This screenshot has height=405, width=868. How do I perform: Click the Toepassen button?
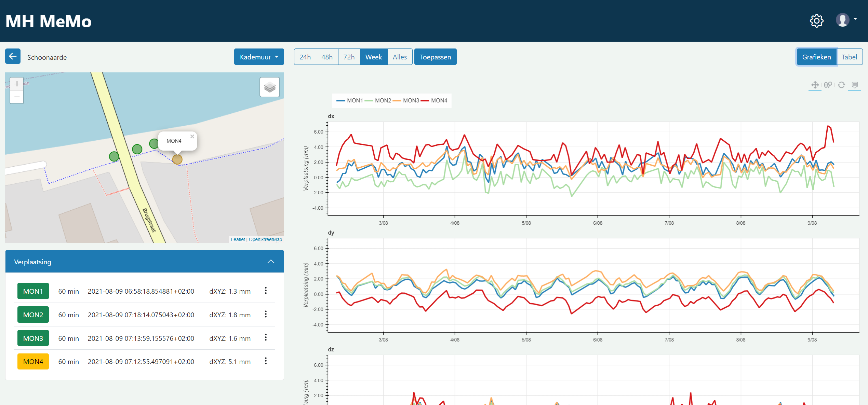(435, 57)
